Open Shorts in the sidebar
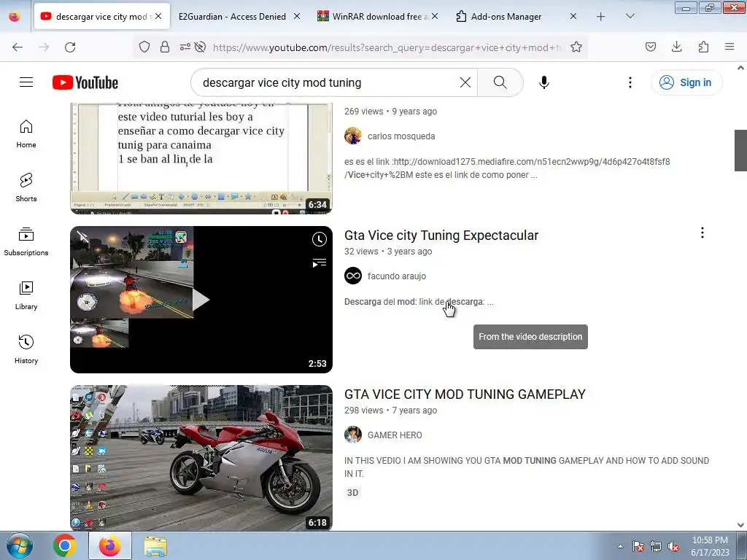The height and width of the screenshot is (560, 747). [26, 187]
